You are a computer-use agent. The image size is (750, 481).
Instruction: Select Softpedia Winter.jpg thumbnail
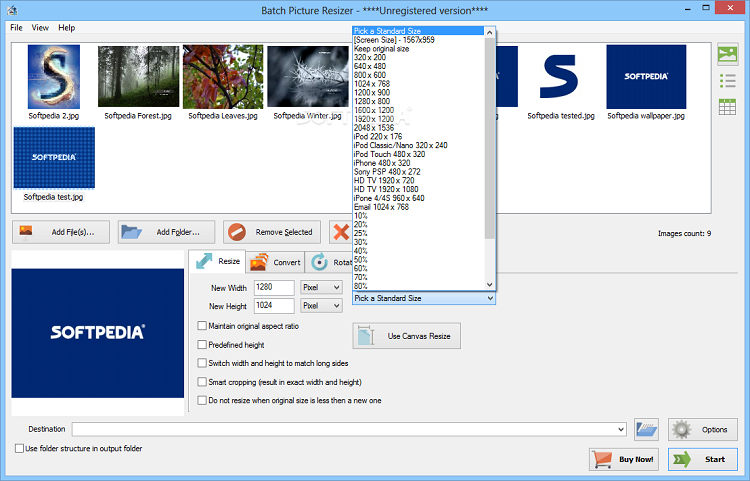[308, 77]
